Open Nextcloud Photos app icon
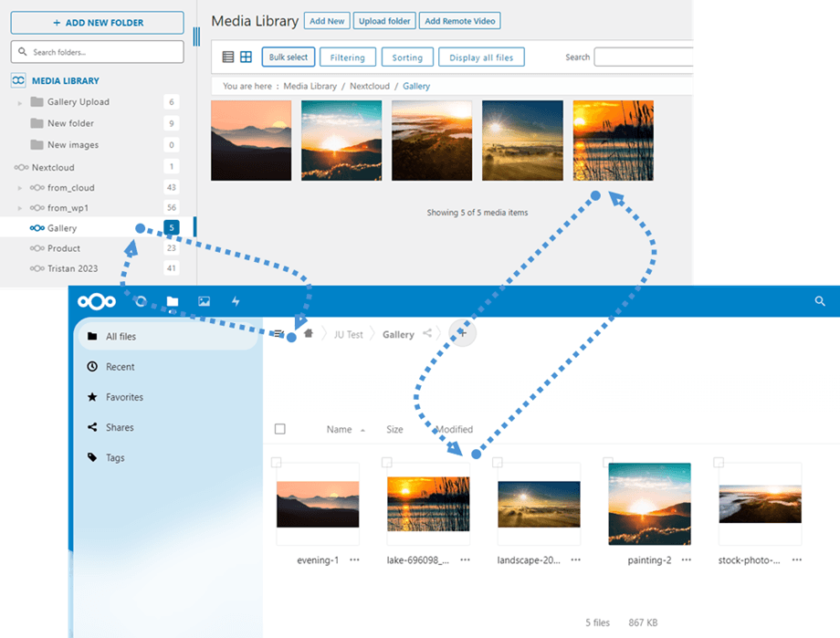The image size is (840, 638). click(x=204, y=301)
